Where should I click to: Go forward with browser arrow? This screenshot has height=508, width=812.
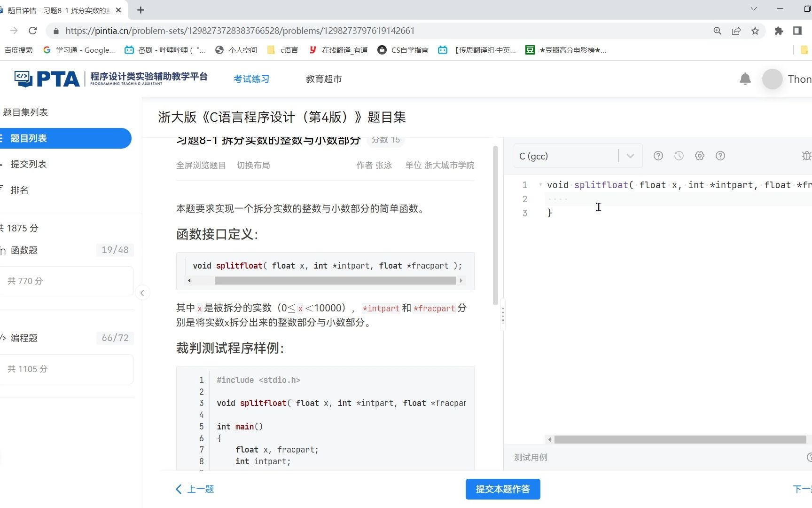(x=14, y=31)
